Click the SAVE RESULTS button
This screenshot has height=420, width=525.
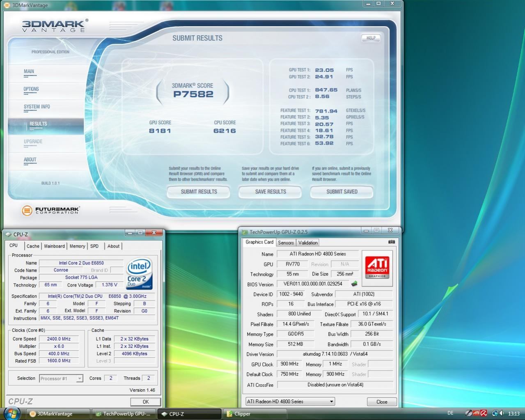pos(271,192)
